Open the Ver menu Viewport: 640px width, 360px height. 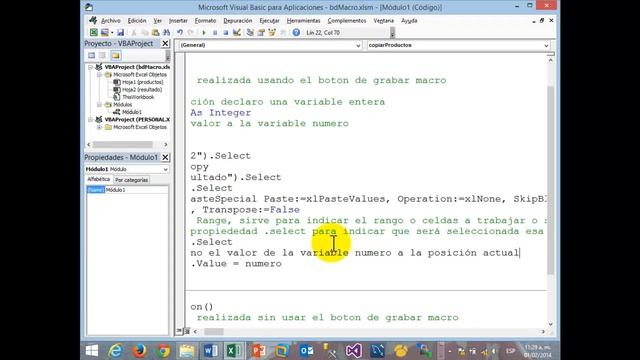[158, 20]
